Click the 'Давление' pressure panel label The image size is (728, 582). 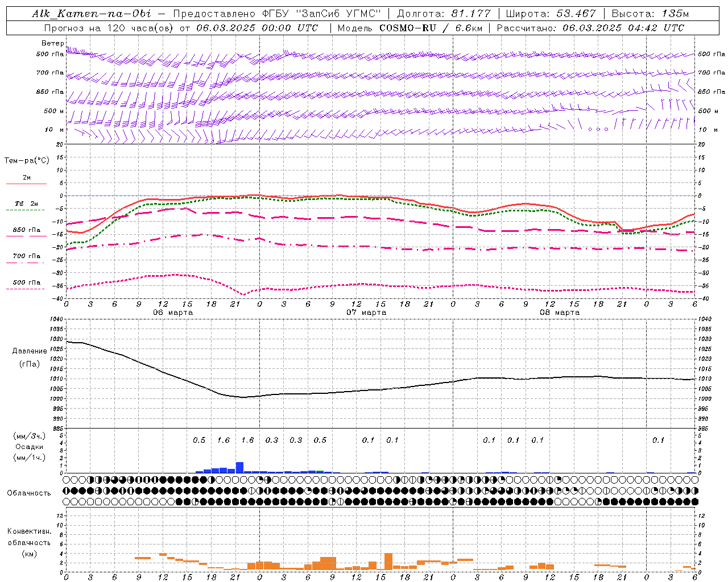30,351
